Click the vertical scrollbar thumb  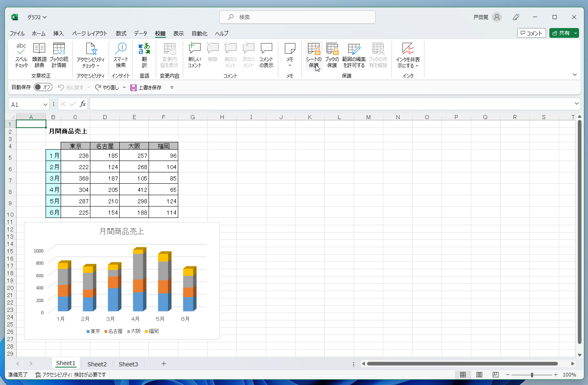[x=579, y=232]
